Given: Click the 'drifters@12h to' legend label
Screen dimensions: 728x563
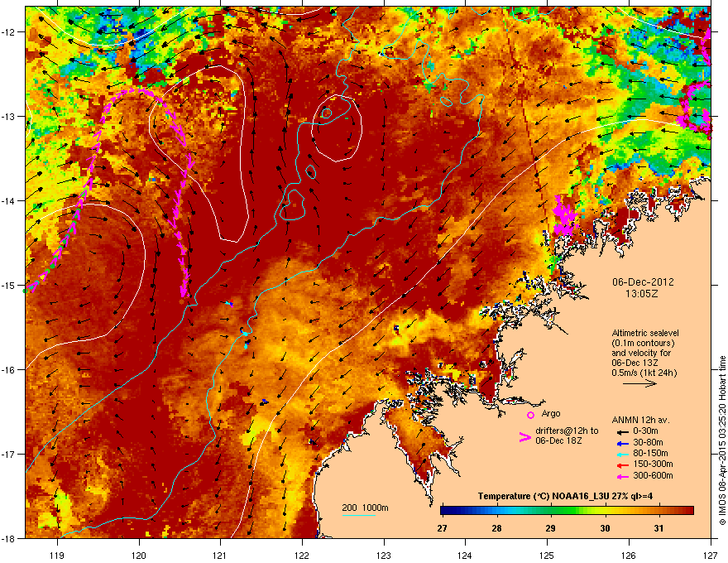Looking at the screenshot, I should (x=567, y=431).
